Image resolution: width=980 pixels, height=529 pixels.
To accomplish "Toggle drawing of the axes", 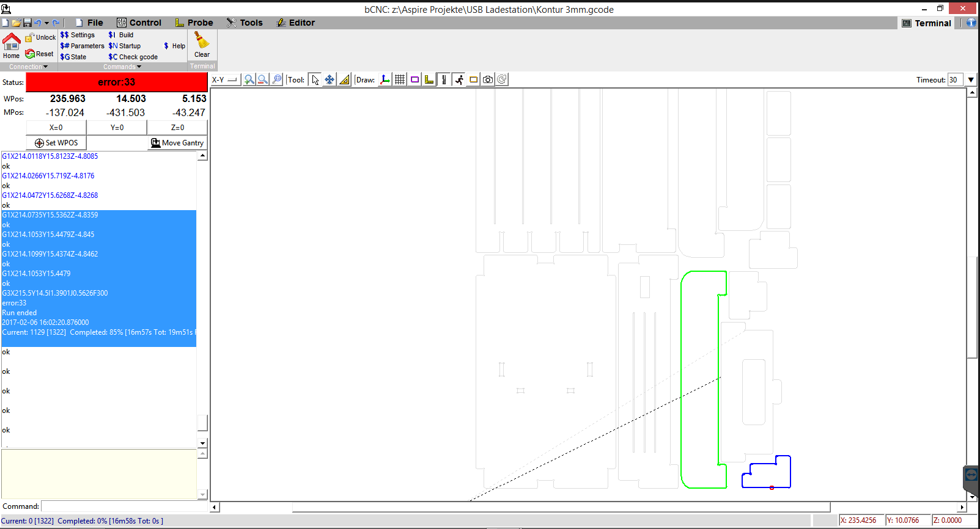I will pyautogui.click(x=385, y=79).
